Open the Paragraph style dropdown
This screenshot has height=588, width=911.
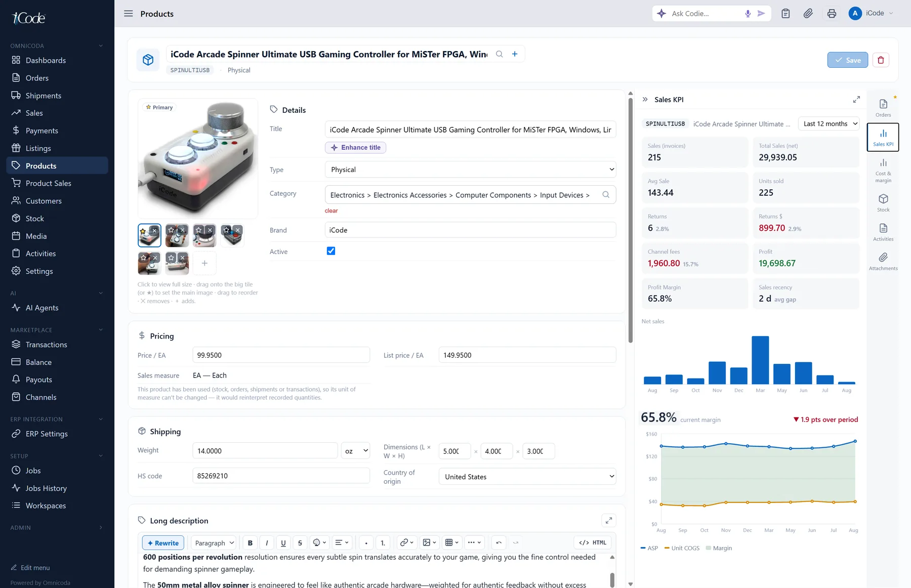[214, 542]
